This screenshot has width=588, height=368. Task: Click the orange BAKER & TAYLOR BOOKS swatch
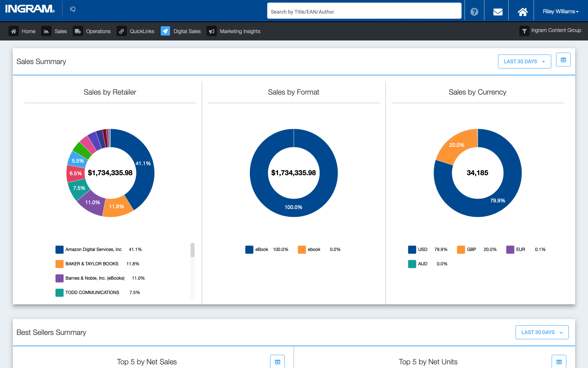click(x=60, y=264)
